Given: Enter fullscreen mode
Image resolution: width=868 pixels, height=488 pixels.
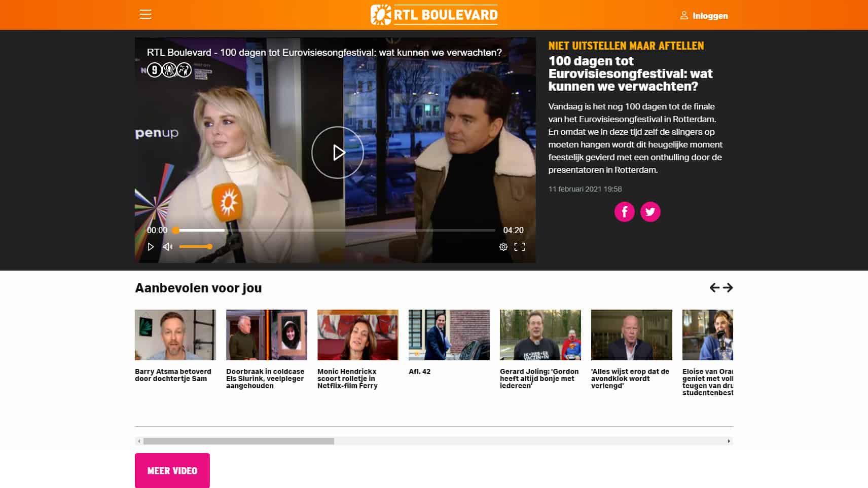Looking at the screenshot, I should tap(520, 247).
